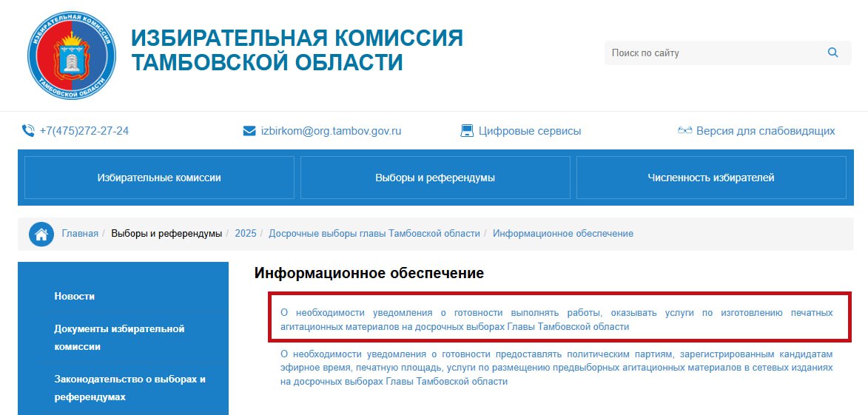Select 'Новости' in the sidebar
Screen dimensions: 868x415
pos(75,296)
